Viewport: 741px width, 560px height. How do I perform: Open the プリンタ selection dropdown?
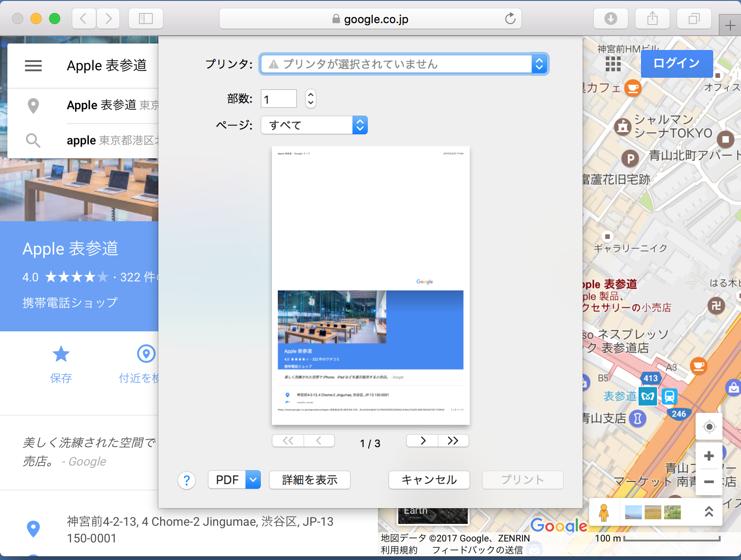tap(404, 64)
